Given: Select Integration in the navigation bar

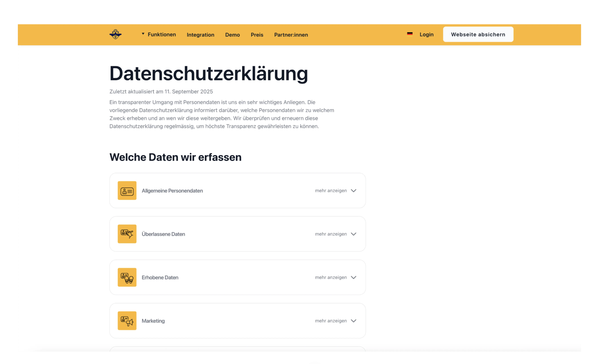Looking at the screenshot, I should (x=200, y=35).
